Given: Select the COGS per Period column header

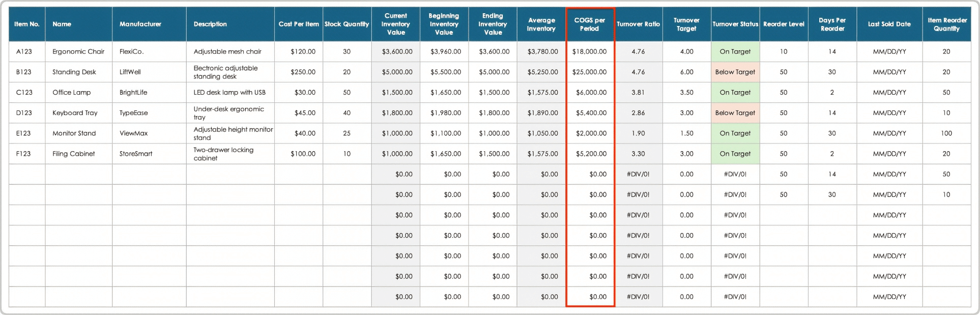Looking at the screenshot, I should [589, 24].
